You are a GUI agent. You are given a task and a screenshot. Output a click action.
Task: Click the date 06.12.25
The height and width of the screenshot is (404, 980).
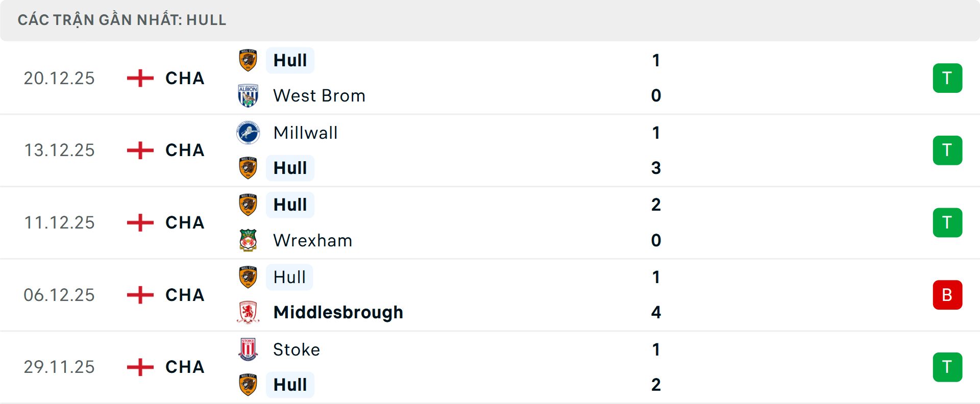[x=59, y=295]
